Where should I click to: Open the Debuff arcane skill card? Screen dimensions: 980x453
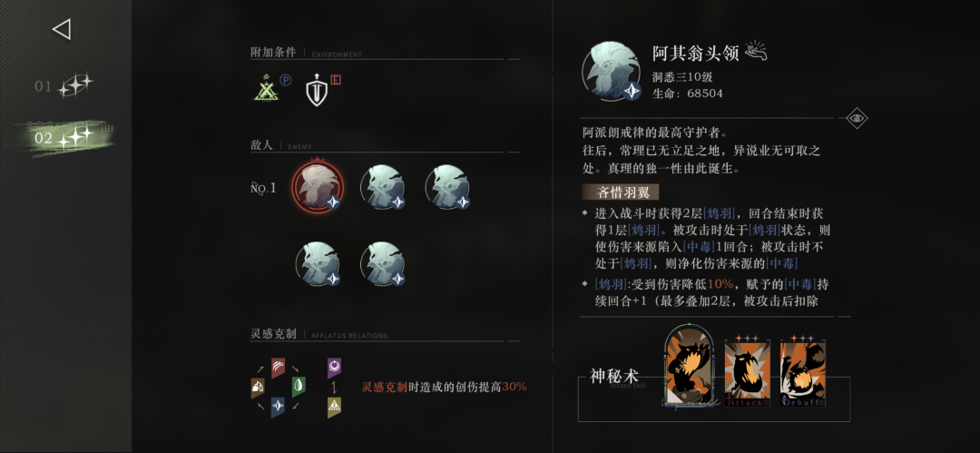tap(804, 372)
